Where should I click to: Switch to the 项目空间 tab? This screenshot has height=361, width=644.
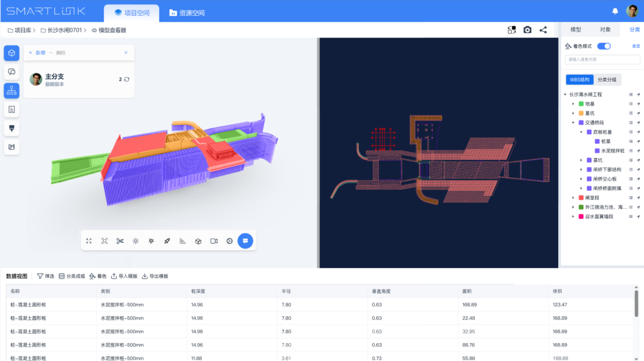pyautogui.click(x=131, y=13)
